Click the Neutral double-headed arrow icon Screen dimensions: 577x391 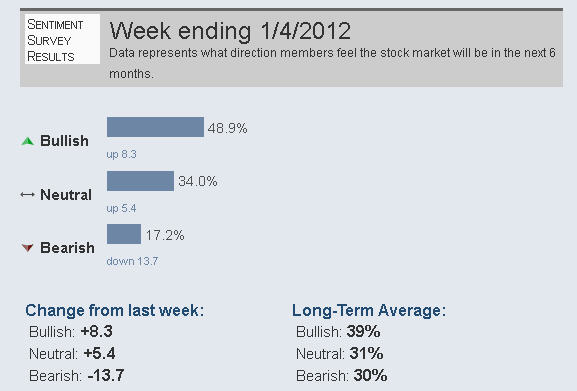(28, 195)
